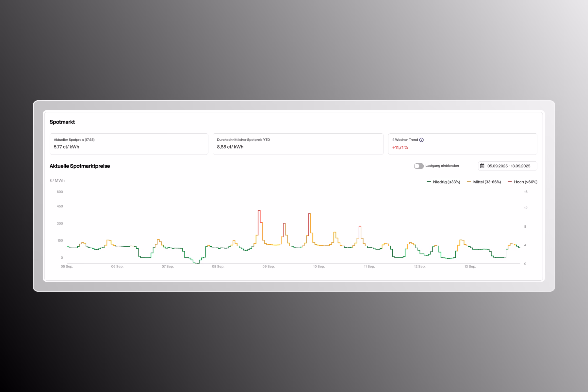Click the info icon beside 4 Wochen Trend

coord(421,140)
